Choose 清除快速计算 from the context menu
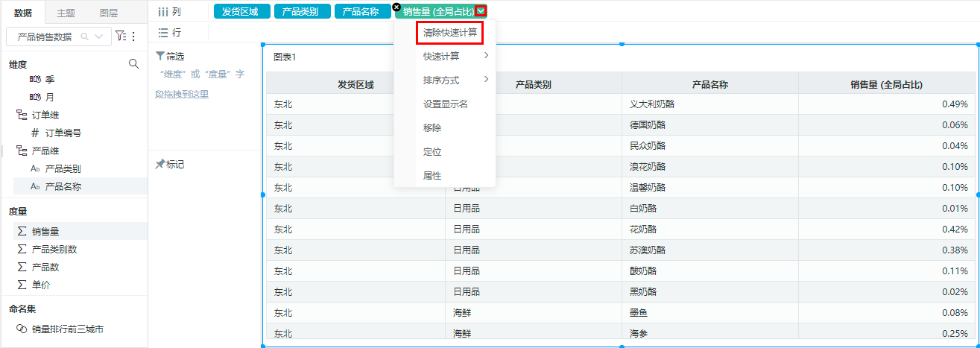 [450, 33]
